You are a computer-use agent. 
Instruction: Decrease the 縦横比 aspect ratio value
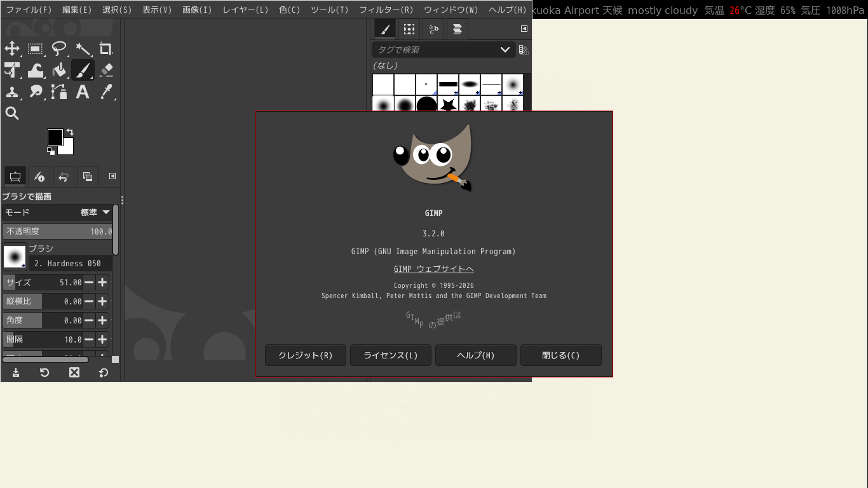pyautogui.click(x=89, y=301)
